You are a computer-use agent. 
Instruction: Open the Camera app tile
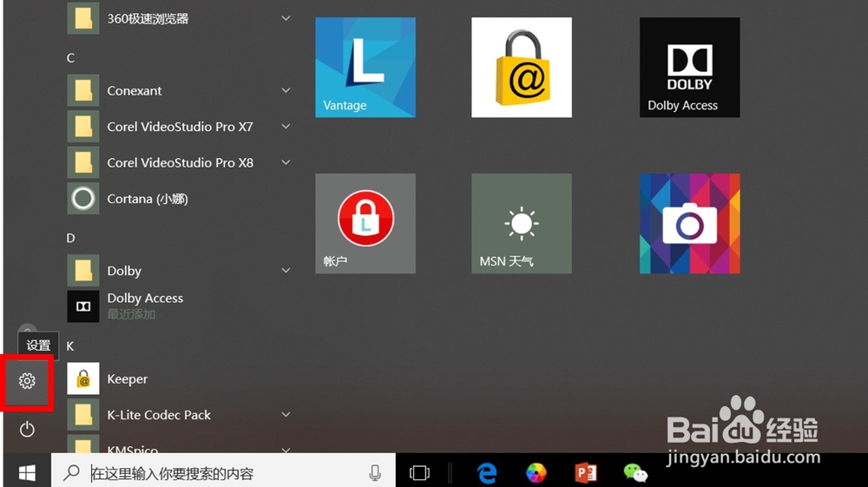[690, 224]
